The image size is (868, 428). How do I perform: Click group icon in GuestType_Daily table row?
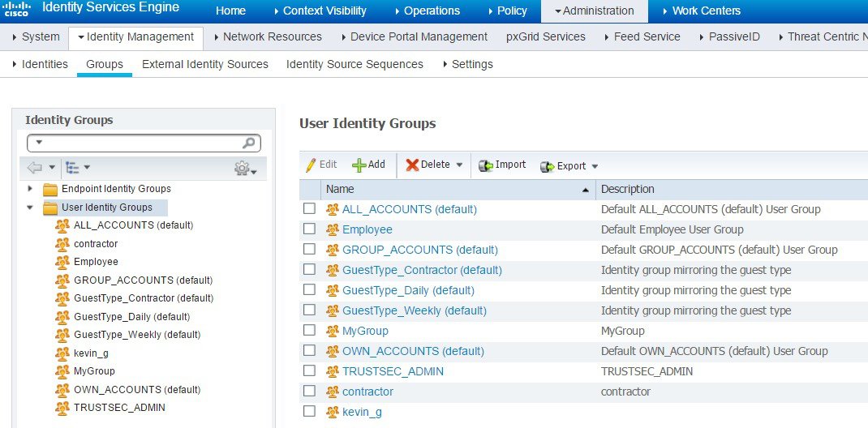tap(332, 290)
